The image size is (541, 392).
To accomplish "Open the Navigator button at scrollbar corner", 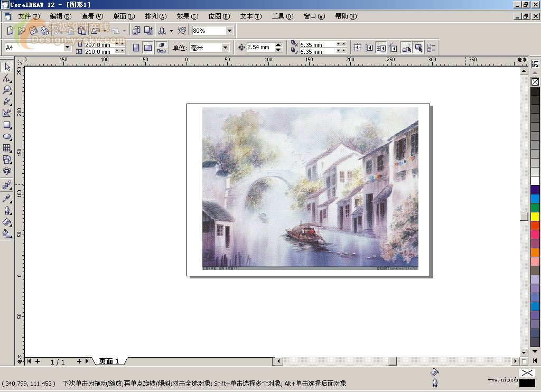I will (x=524, y=361).
